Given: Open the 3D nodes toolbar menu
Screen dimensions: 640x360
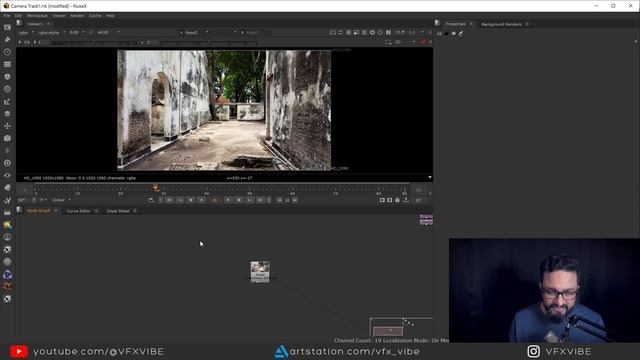Looking at the screenshot, I should coord(7,138).
